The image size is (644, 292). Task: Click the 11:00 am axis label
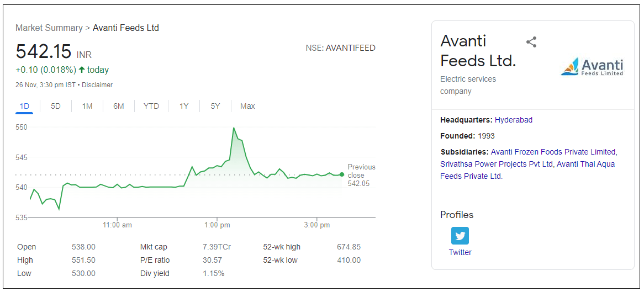pos(117,225)
